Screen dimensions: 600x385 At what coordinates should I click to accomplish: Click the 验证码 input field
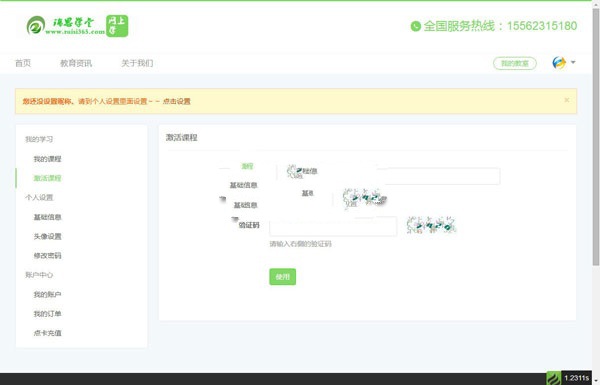pyautogui.click(x=333, y=226)
